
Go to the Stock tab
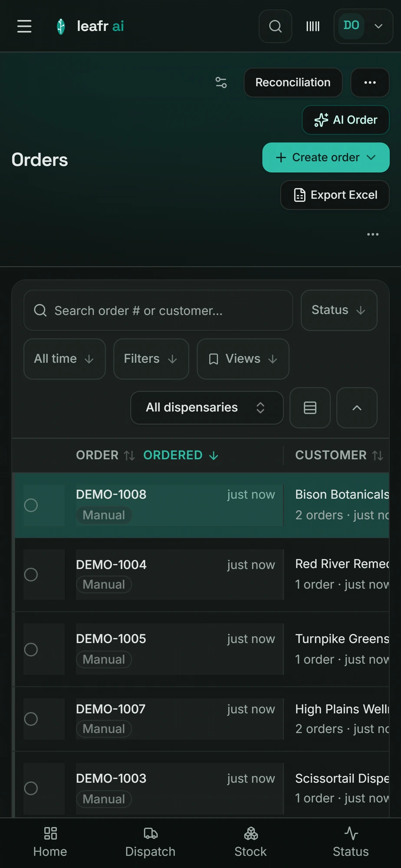click(251, 842)
